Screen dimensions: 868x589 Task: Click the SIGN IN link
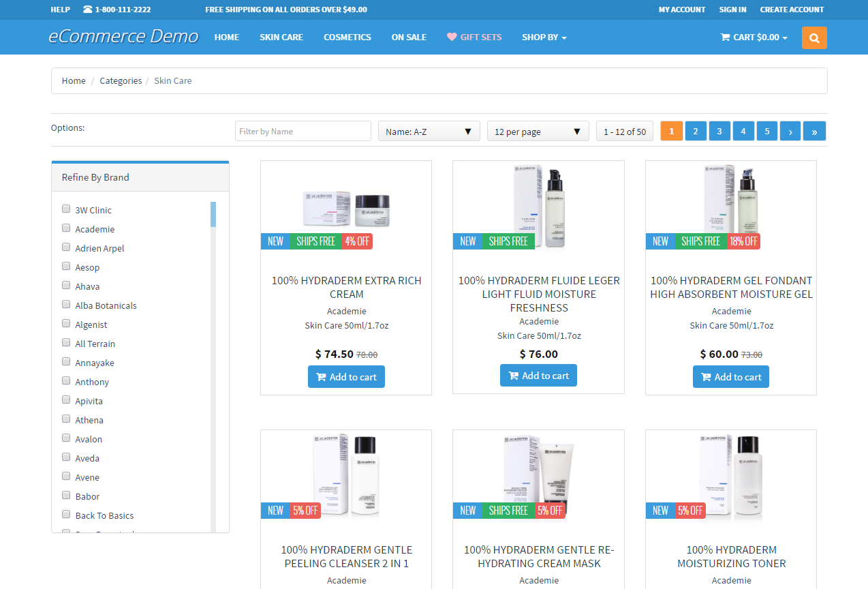(732, 10)
